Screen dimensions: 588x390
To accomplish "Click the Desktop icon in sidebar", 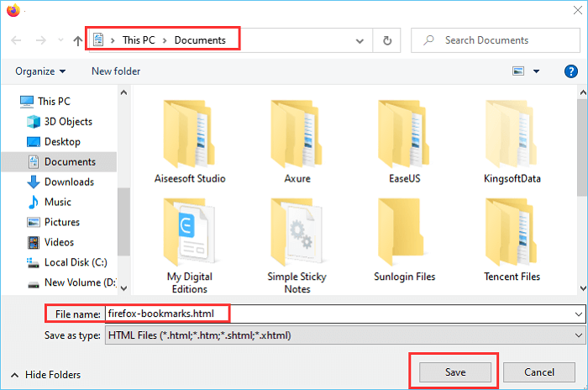I will pos(34,142).
